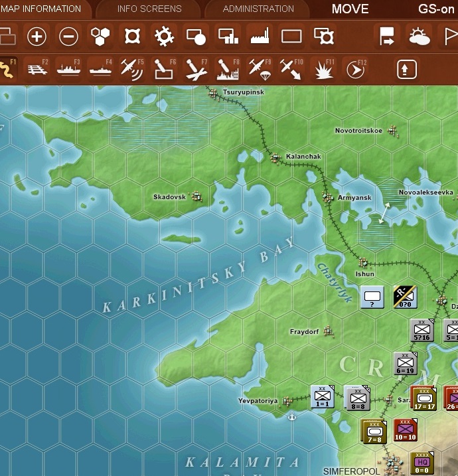Screen dimensions: 458x476
Task: Click the plain rectangle icon in toolbar
Action: click(x=291, y=37)
